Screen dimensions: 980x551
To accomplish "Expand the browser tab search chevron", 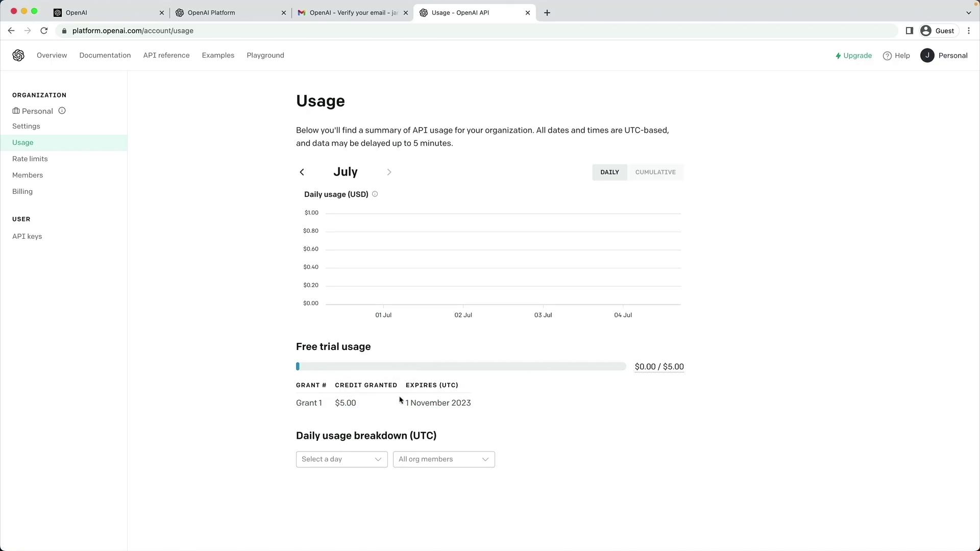I will [968, 13].
